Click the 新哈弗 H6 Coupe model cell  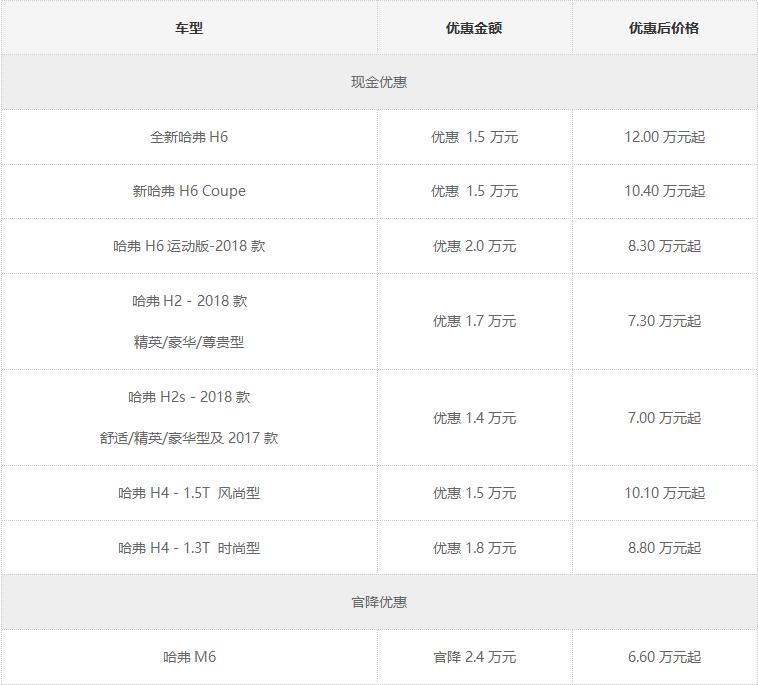tap(189, 191)
